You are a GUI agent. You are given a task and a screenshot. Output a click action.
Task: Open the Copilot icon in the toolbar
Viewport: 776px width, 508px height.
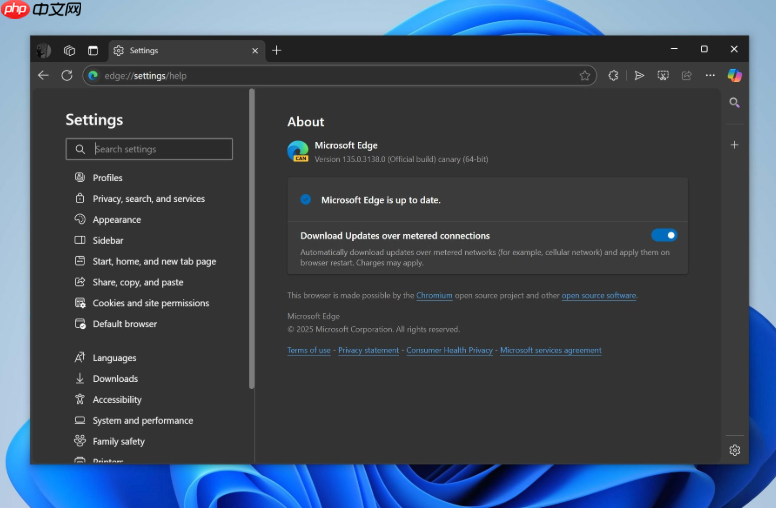734,75
